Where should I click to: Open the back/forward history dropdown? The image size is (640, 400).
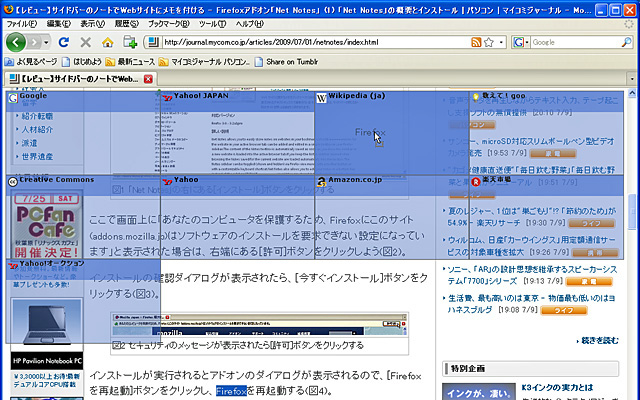click(x=47, y=42)
